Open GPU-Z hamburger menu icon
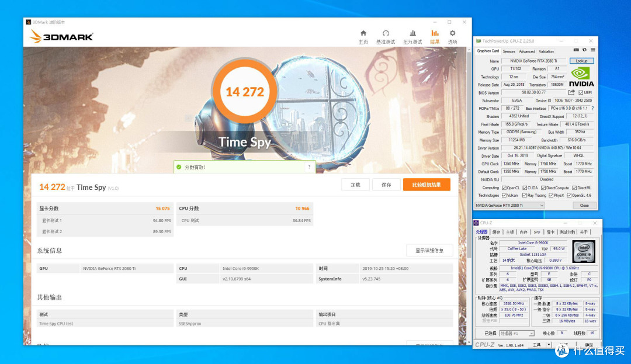 pos(593,50)
